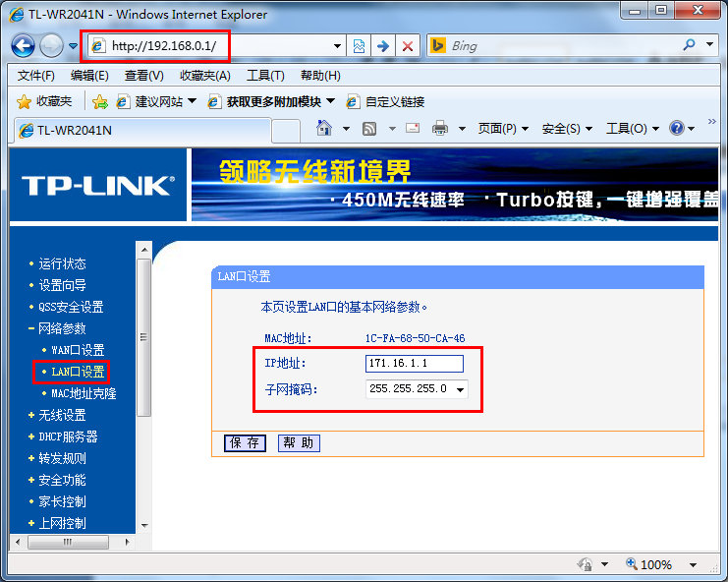This screenshot has height=582, width=728.
Task: Click the sidebar scroll down arrow
Action: (x=144, y=526)
